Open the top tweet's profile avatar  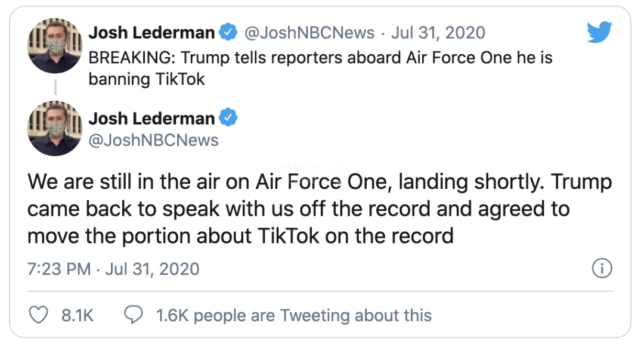pos(54,46)
